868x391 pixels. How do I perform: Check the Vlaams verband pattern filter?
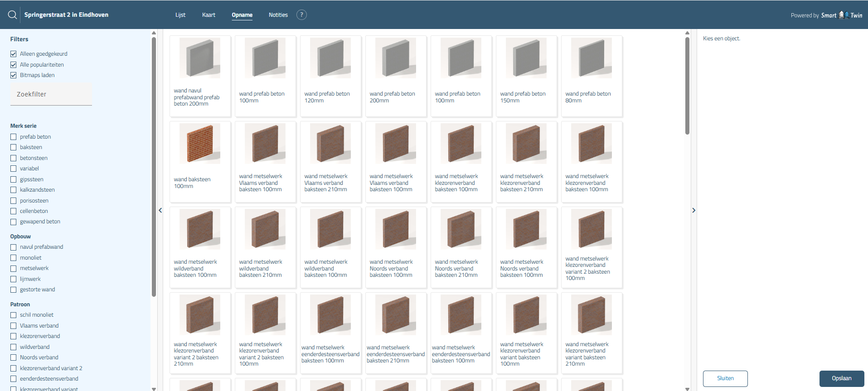click(14, 326)
